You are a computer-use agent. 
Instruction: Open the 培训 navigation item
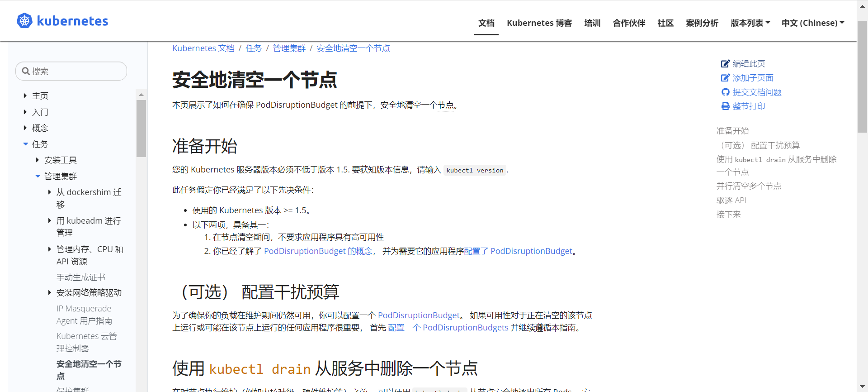pyautogui.click(x=592, y=23)
